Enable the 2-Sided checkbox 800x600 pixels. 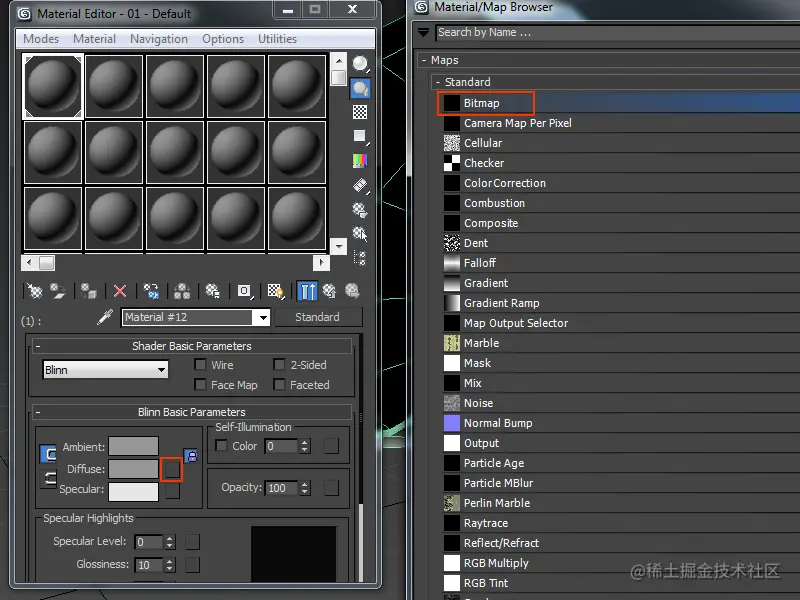coord(279,364)
